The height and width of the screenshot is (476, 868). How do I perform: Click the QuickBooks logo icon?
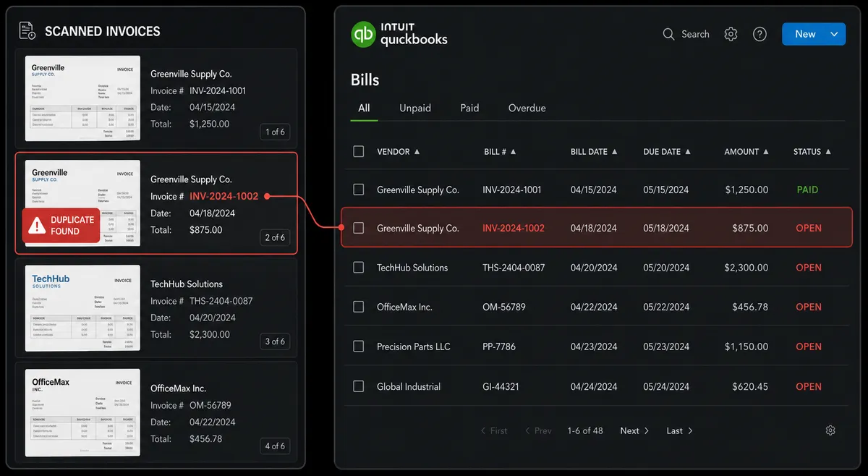pos(364,34)
